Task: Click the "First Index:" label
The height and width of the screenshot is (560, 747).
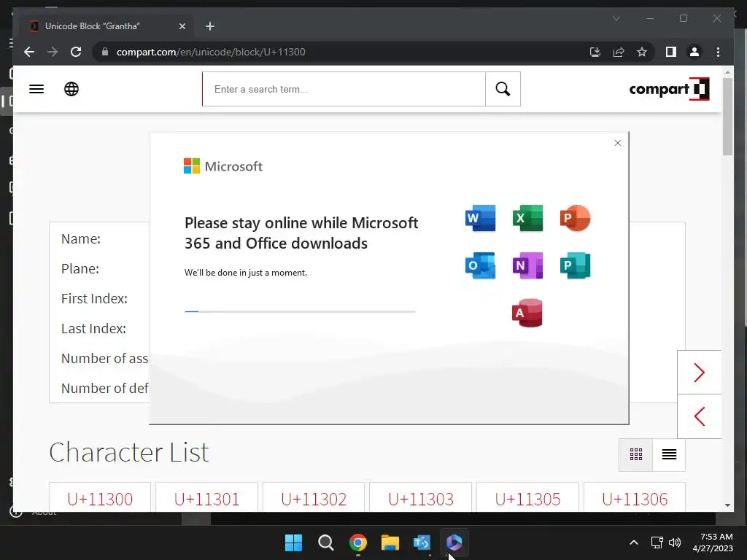Action: point(94,298)
